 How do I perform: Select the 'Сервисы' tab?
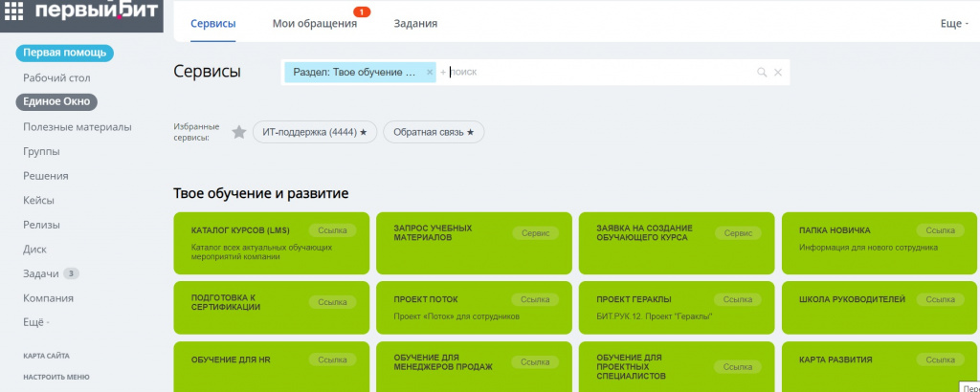click(x=213, y=23)
